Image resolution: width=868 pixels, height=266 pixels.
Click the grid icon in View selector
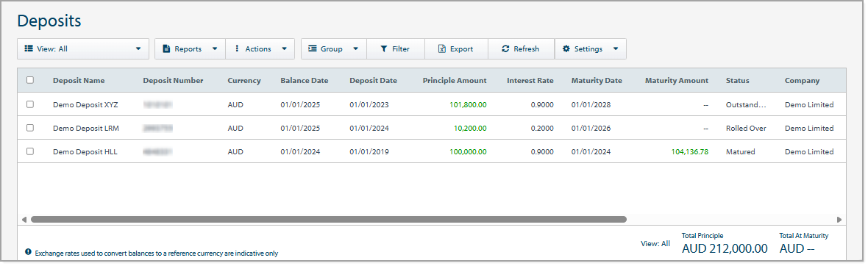tap(29, 48)
